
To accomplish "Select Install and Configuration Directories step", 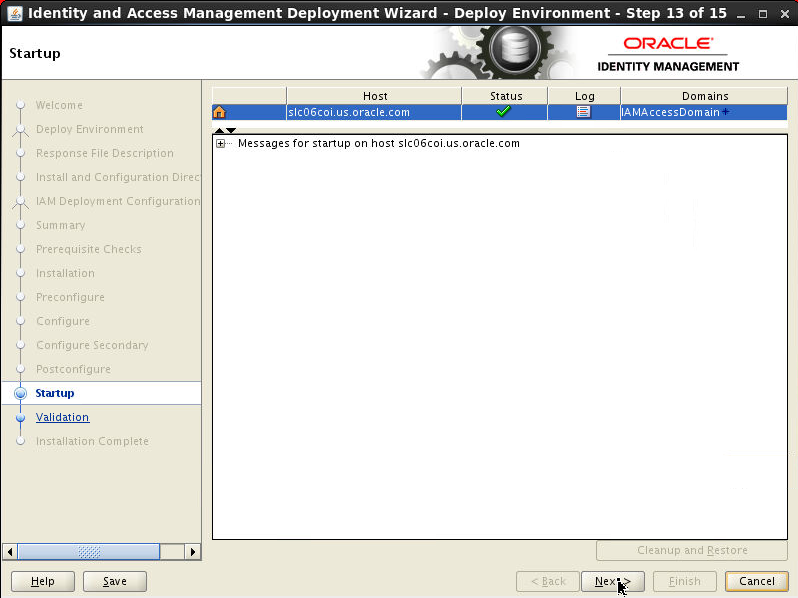I will coord(118,177).
